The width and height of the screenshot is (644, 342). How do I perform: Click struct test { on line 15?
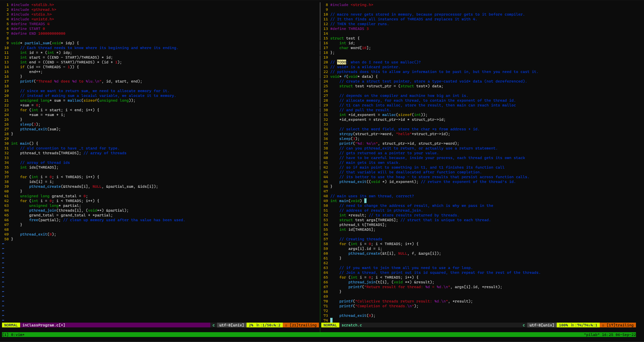(345, 38)
